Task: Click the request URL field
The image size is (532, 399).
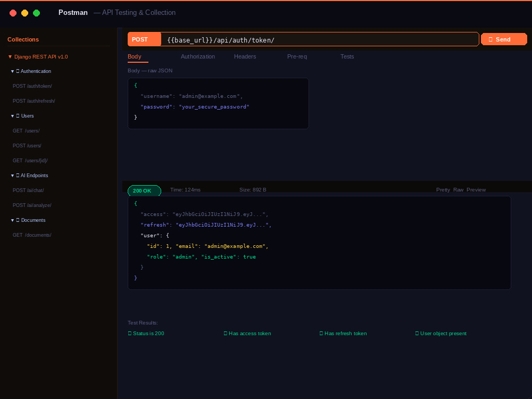Action: [x=320, y=39]
